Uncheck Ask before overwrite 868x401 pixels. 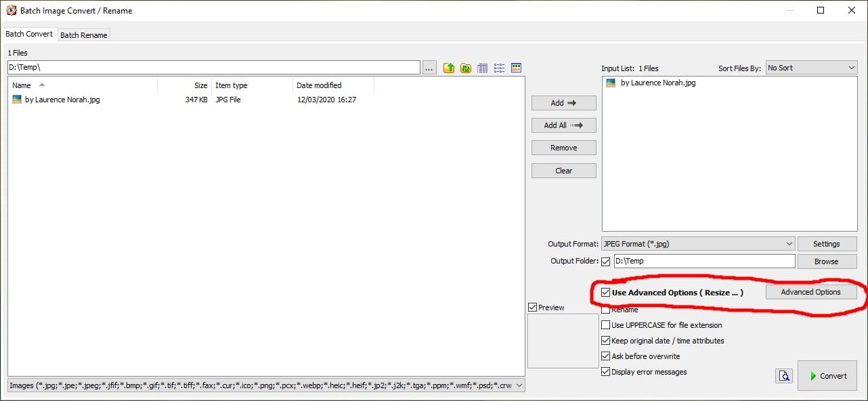click(x=605, y=356)
